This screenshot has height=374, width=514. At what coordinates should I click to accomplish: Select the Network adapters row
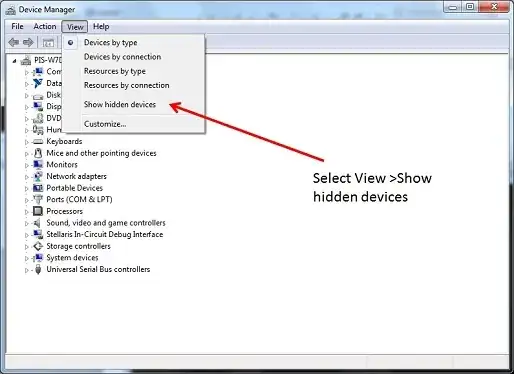(76, 176)
